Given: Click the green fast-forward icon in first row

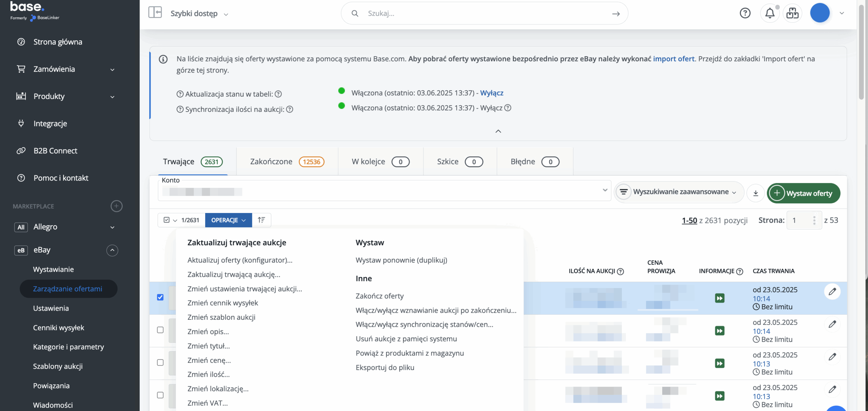Looking at the screenshot, I should coord(719,298).
